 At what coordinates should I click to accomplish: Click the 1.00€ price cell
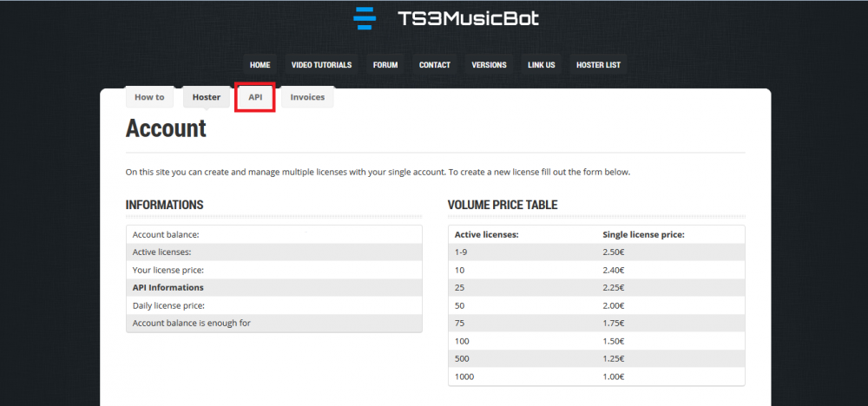coord(614,377)
